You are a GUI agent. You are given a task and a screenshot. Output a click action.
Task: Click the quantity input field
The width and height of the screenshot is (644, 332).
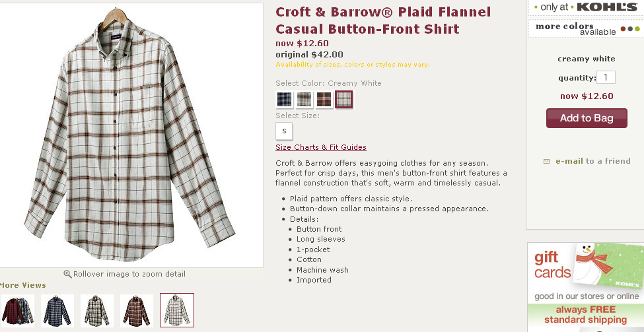[x=606, y=78]
